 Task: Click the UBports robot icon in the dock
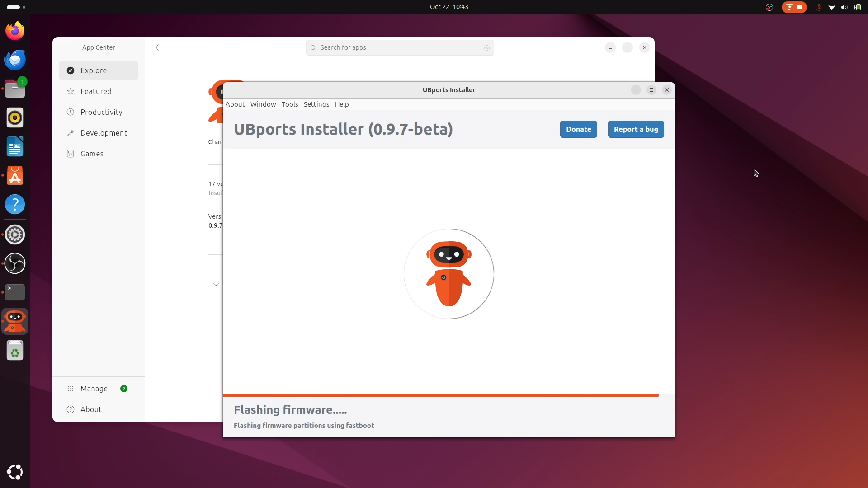[x=15, y=321]
